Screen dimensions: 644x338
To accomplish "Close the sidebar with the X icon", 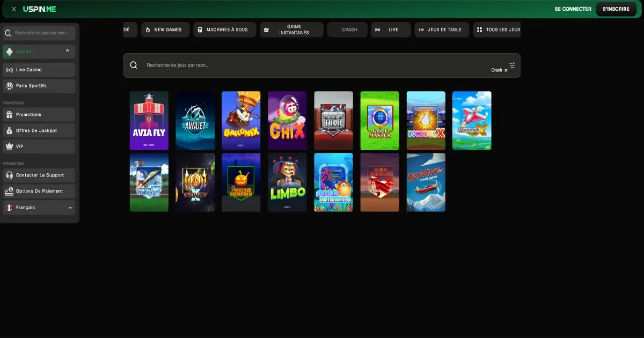I will [x=14, y=9].
